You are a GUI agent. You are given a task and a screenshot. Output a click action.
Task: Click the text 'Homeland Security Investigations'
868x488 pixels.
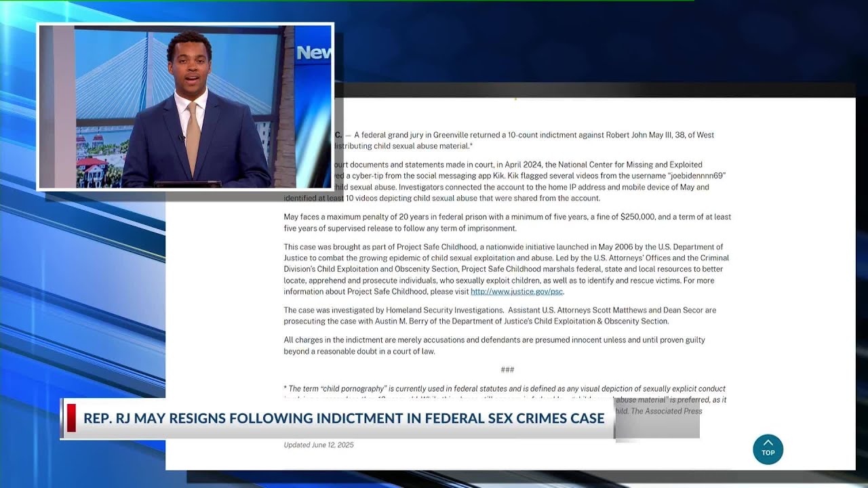click(443, 310)
